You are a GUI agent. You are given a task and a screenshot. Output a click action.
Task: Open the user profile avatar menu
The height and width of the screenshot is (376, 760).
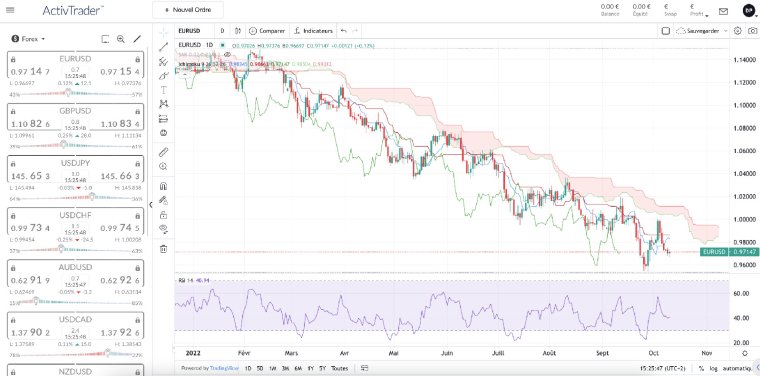748,10
